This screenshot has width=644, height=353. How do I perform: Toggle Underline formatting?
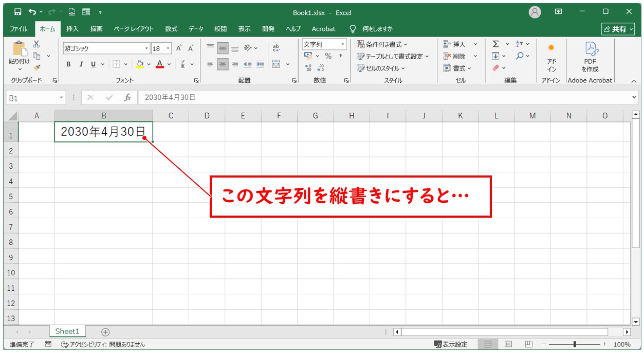[93, 64]
